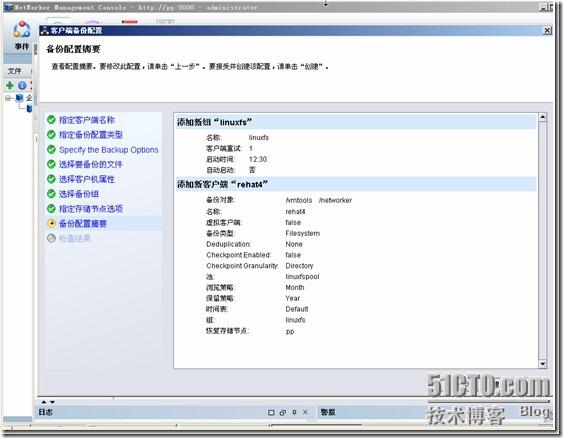Click the schedule value Default
Viewport: 563px width, 438px height.
tap(297, 309)
